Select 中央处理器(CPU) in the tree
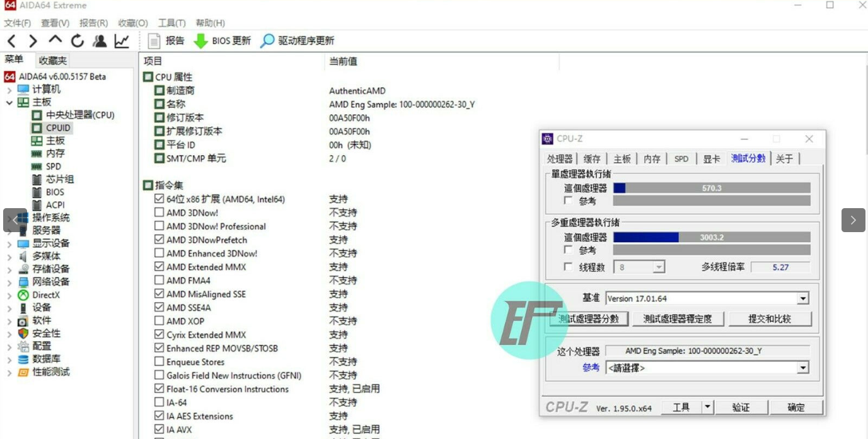Image resolution: width=868 pixels, height=439 pixels. pos(80,115)
